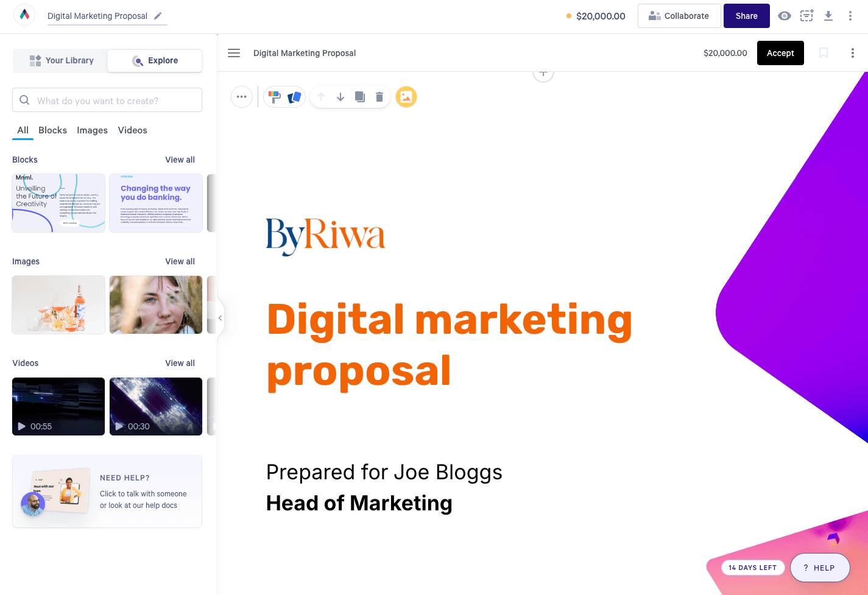Image resolution: width=868 pixels, height=595 pixels.
Task: Open the hamburger navigation menu
Action: [x=234, y=53]
